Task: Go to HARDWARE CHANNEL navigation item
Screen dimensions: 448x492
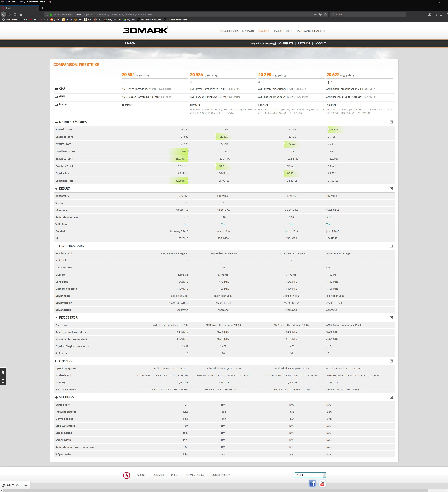Action: tap(310, 31)
